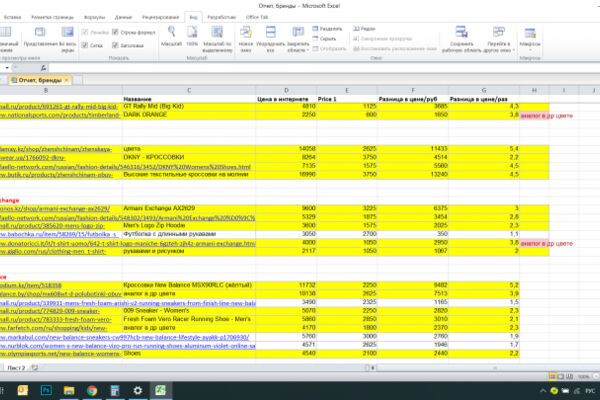Open the Вставка ribbon tab
600x400 pixels.
tap(13, 17)
